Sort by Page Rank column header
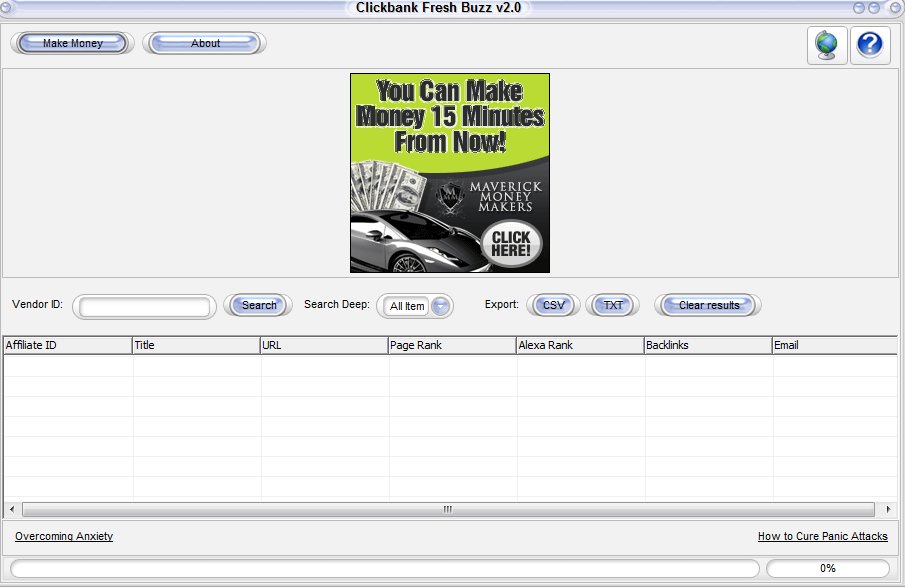This screenshot has height=587, width=905. click(452, 345)
